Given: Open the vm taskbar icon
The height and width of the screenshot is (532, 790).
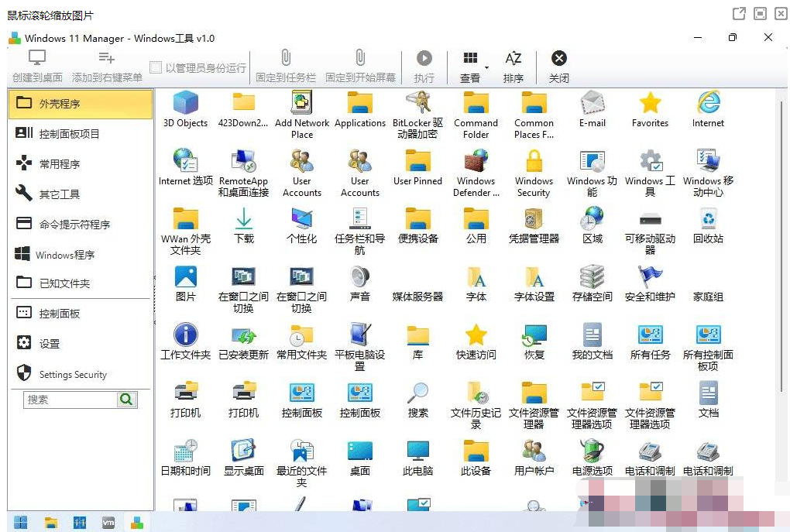Looking at the screenshot, I should [x=108, y=523].
